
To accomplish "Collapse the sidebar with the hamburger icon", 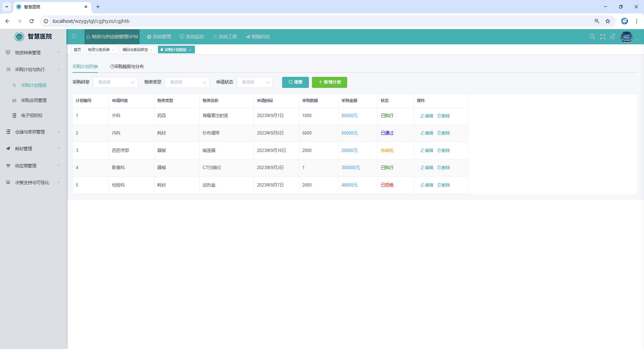I will [x=74, y=37].
